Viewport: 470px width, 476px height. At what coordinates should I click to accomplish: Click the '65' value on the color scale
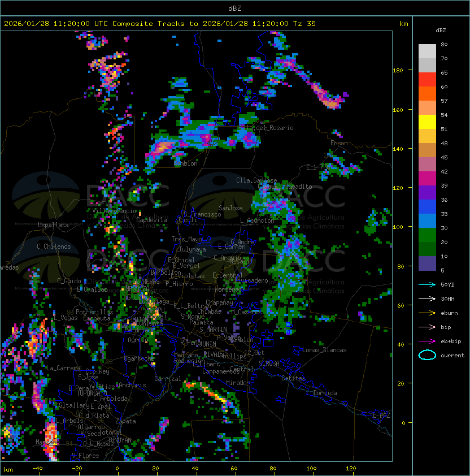coord(444,72)
